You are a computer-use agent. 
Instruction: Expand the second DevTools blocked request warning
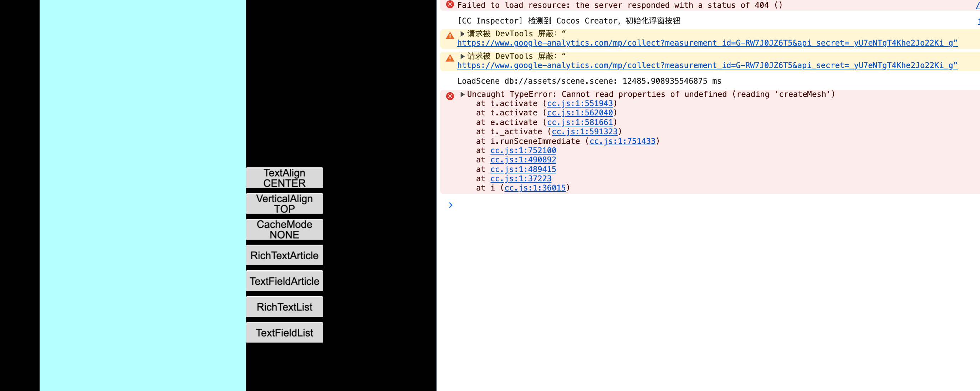point(462,56)
